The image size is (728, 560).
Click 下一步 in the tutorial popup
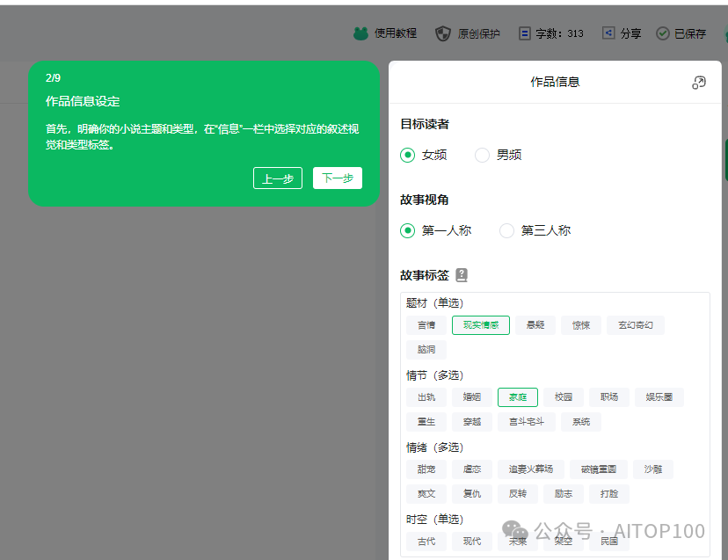tap(337, 178)
